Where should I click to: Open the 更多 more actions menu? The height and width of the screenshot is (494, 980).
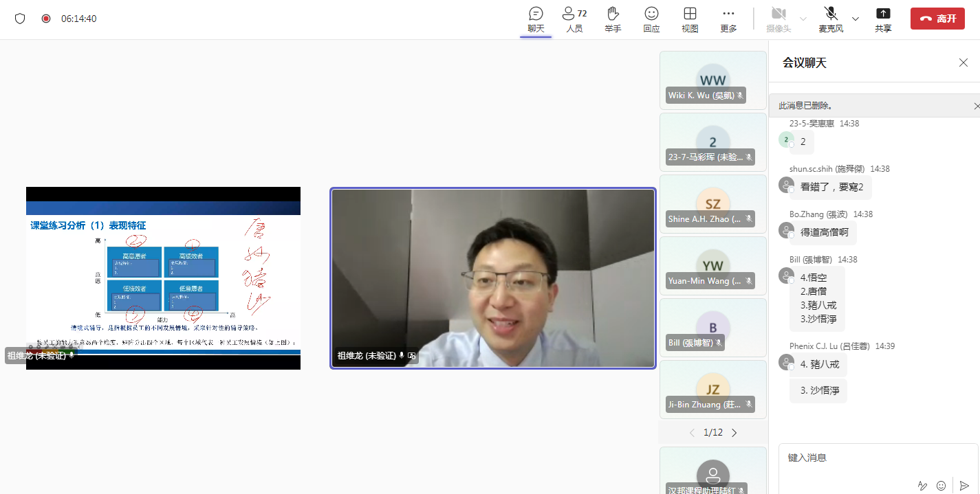click(728, 19)
